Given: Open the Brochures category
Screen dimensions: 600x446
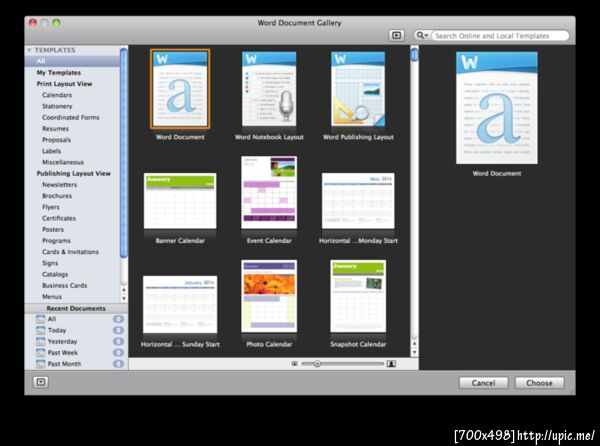Looking at the screenshot, I should tap(57, 196).
